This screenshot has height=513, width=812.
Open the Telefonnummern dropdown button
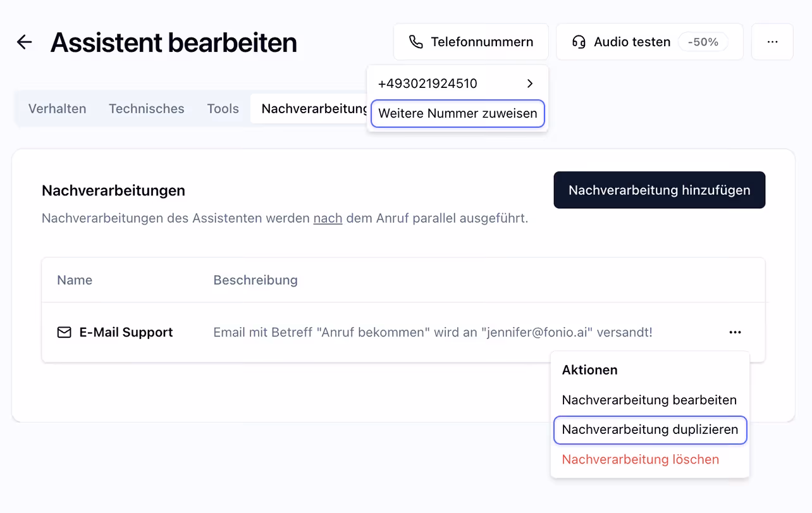pyautogui.click(x=471, y=42)
